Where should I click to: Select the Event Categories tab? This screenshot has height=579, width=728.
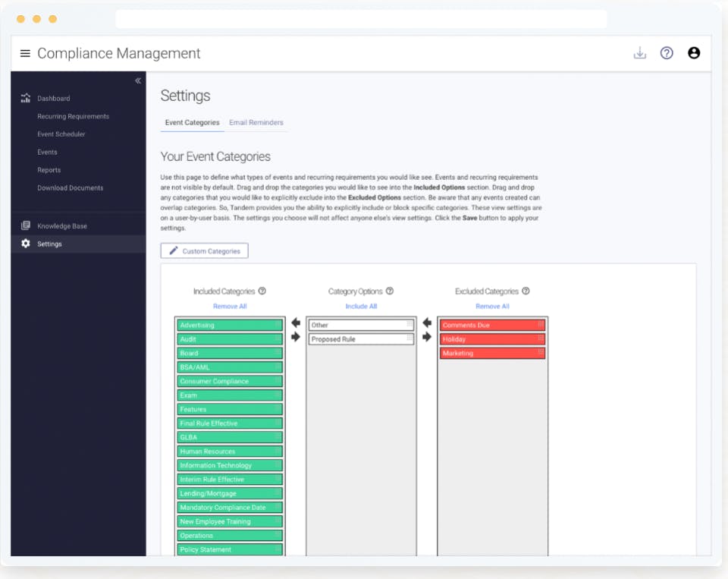click(192, 122)
